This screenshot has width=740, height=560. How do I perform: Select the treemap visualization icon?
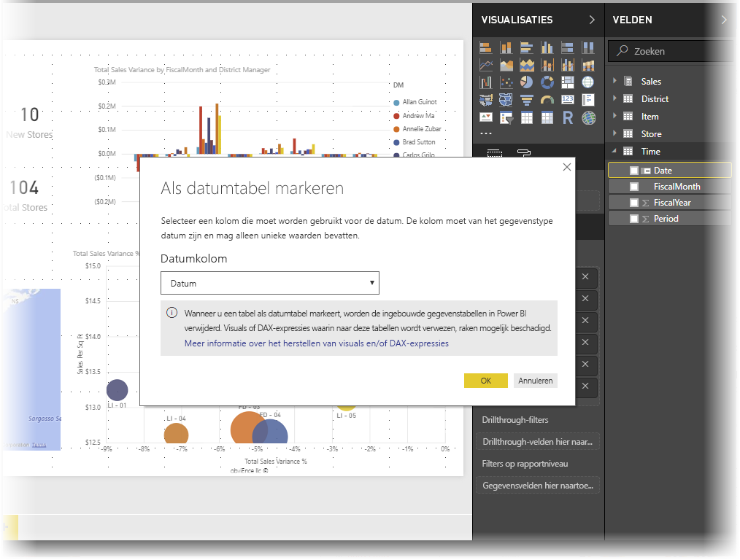coord(568,82)
